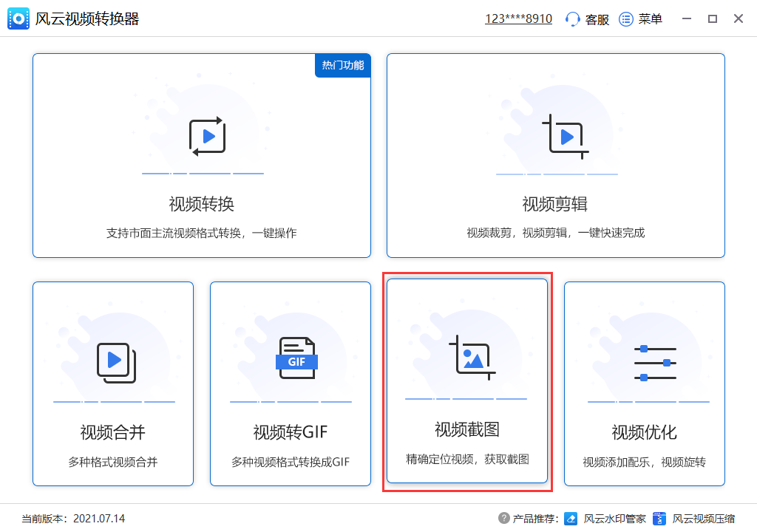Launch 风云视频压缩 recommended product link
This screenshot has width=757, height=532.
[704, 519]
